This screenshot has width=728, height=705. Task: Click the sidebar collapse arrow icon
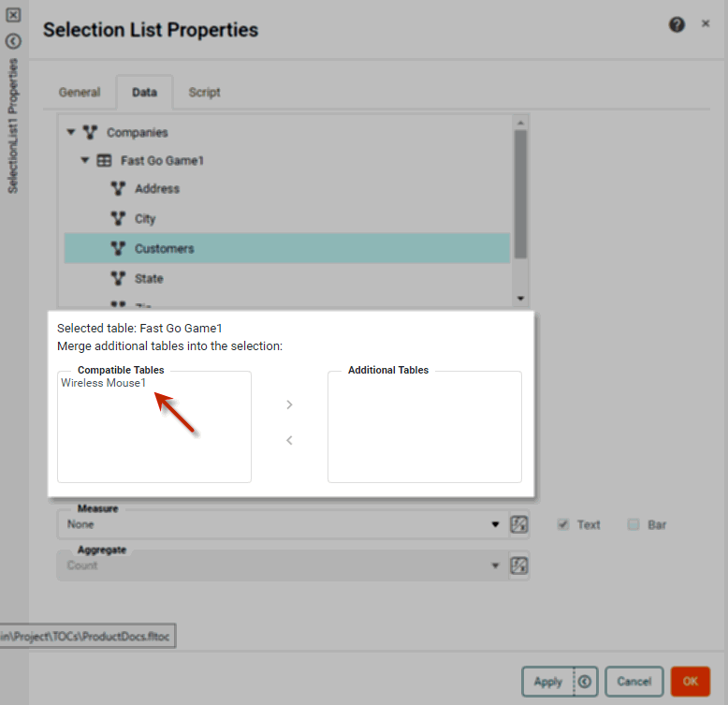13,41
